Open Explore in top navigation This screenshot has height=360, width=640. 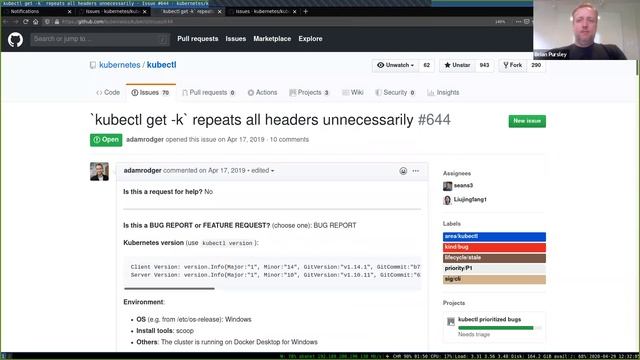coord(310,39)
